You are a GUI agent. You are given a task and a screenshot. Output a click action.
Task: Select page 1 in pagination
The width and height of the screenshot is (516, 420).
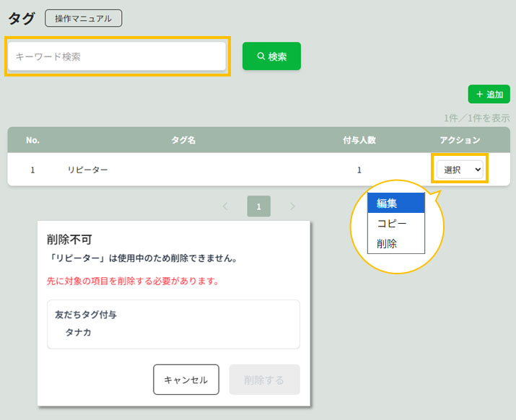coord(258,206)
